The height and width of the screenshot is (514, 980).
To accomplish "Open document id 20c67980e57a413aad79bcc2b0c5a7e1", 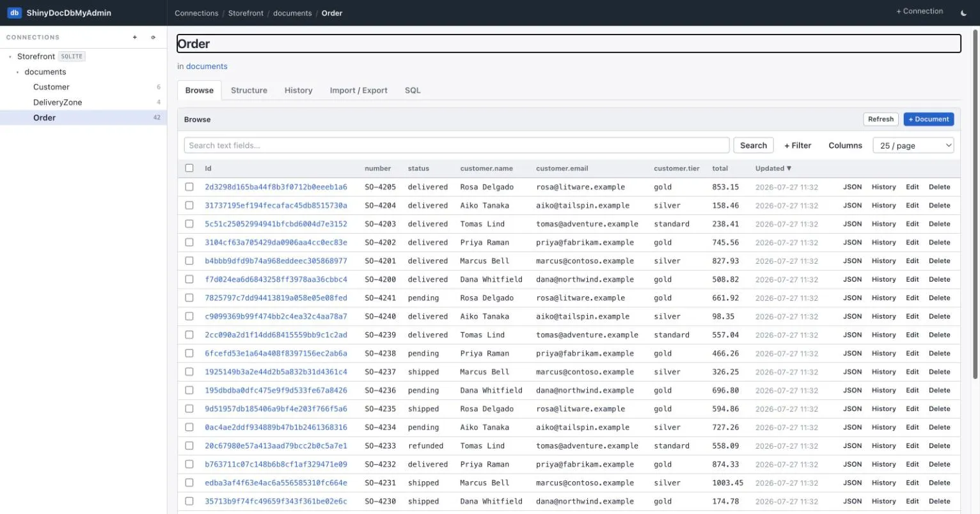I will pyautogui.click(x=276, y=446).
